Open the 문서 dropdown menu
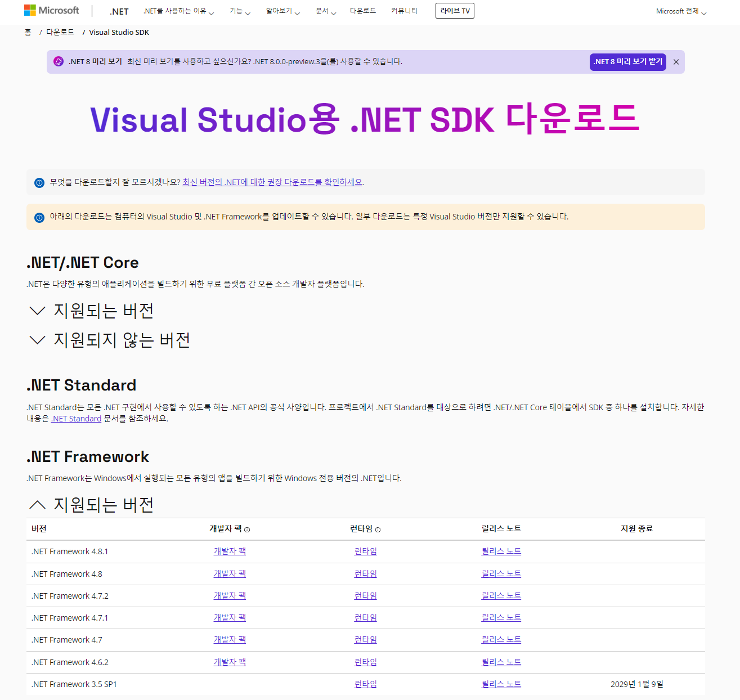This screenshot has width=740, height=700. pyautogui.click(x=325, y=10)
